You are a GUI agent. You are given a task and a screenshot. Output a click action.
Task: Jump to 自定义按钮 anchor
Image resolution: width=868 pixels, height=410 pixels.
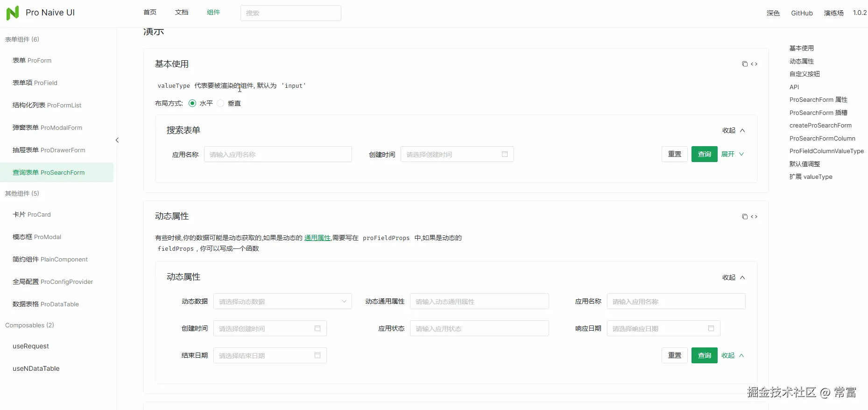804,74
